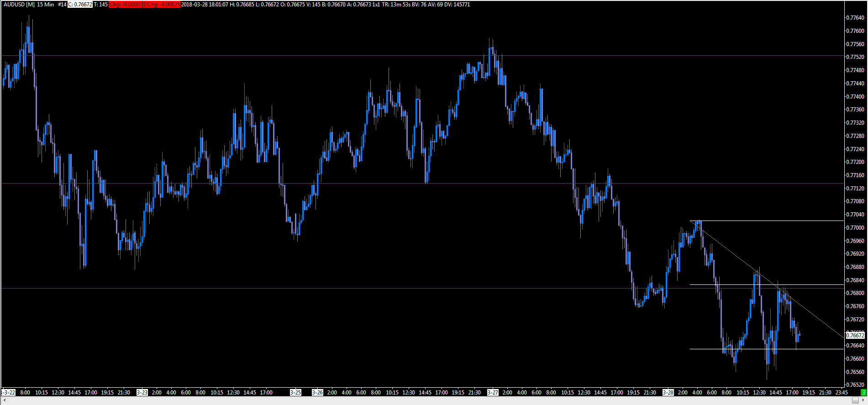Click the 3-23 date marker on the time axis
This screenshot has height=405, width=868.
142,392
